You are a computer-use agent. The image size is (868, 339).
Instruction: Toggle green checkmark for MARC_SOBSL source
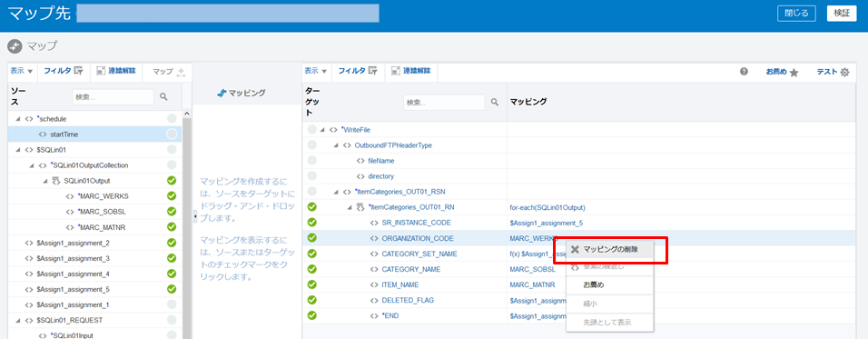tap(172, 212)
